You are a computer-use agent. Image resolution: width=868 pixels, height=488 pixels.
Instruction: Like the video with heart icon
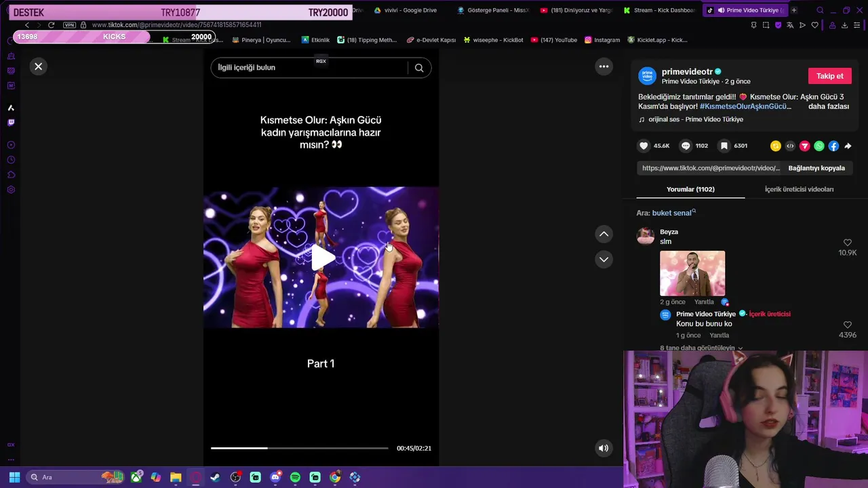coord(644,146)
